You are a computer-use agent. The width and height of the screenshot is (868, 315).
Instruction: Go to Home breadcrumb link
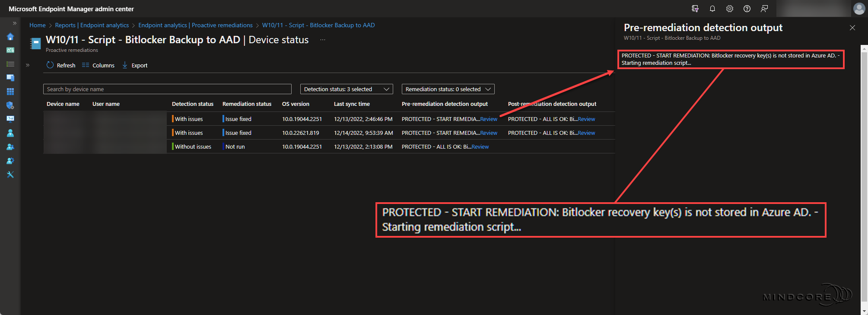coord(37,25)
